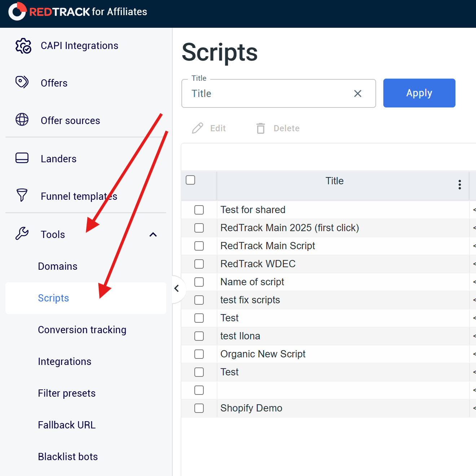Check the 'Test for shared' row checkbox
The height and width of the screenshot is (476, 476).
(199, 210)
